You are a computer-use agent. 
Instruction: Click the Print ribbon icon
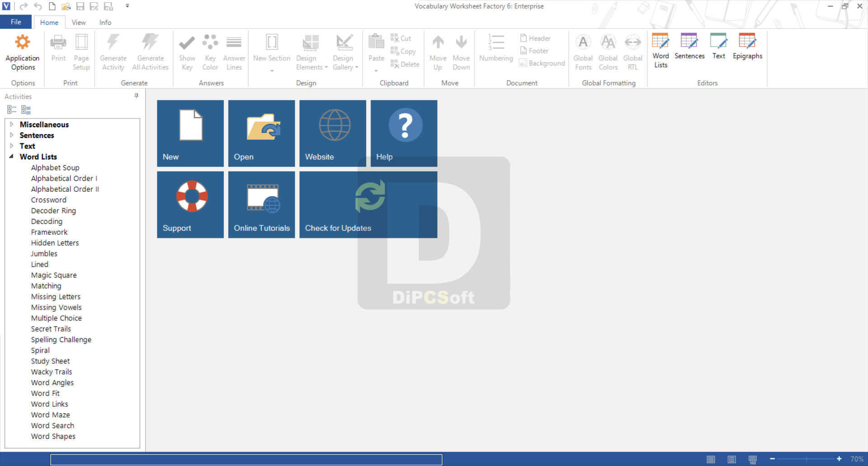tap(58, 43)
